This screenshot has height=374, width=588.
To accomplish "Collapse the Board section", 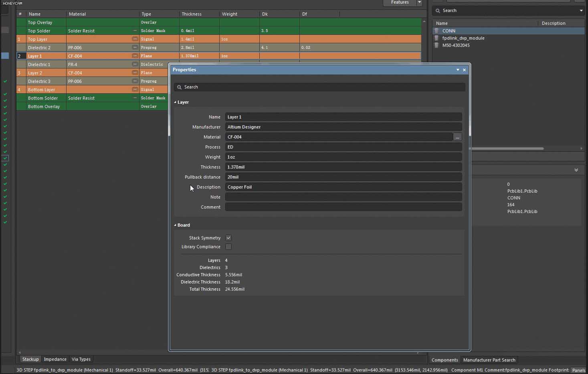I will (x=175, y=225).
